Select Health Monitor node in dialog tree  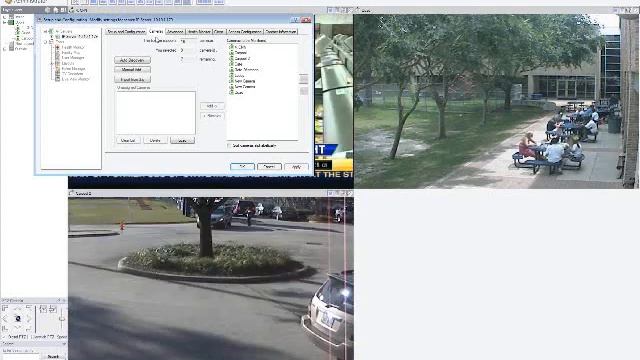[73, 47]
